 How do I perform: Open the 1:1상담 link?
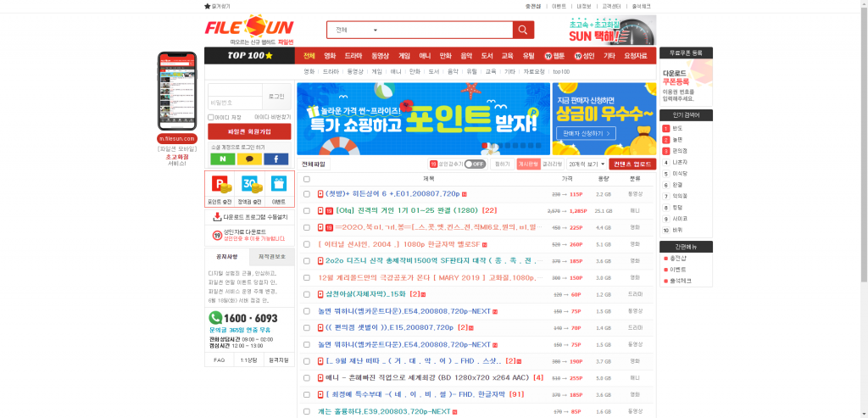tap(248, 359)
